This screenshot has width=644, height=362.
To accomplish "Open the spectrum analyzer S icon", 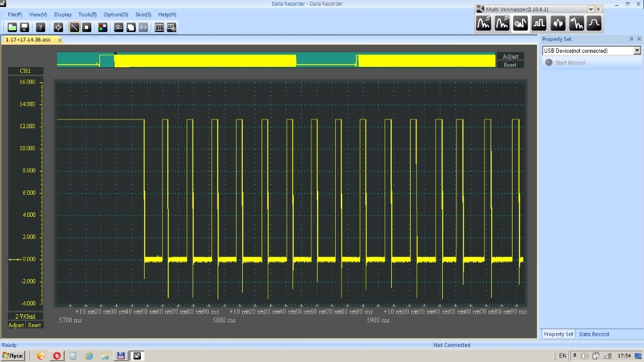I will tap(483, 24).
